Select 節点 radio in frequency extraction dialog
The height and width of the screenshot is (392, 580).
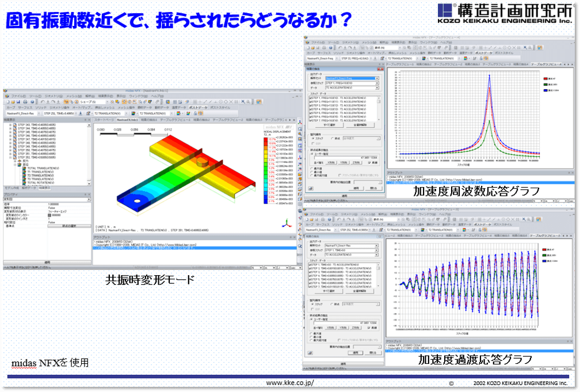coord(332,139)
